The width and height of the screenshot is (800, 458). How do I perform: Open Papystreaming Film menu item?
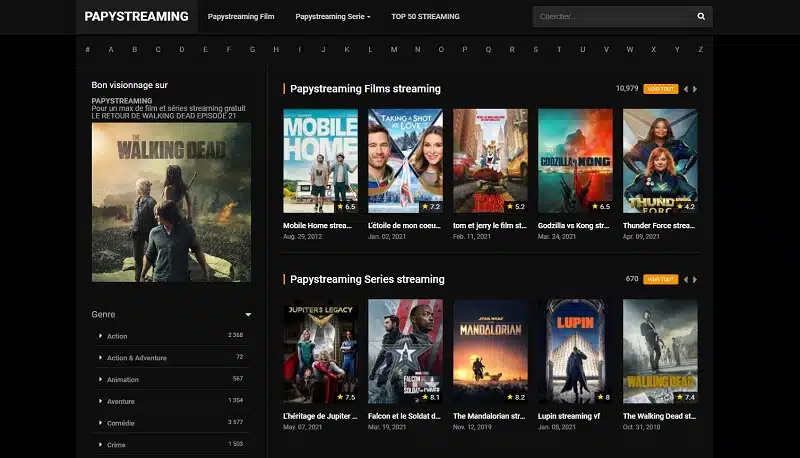241,16
